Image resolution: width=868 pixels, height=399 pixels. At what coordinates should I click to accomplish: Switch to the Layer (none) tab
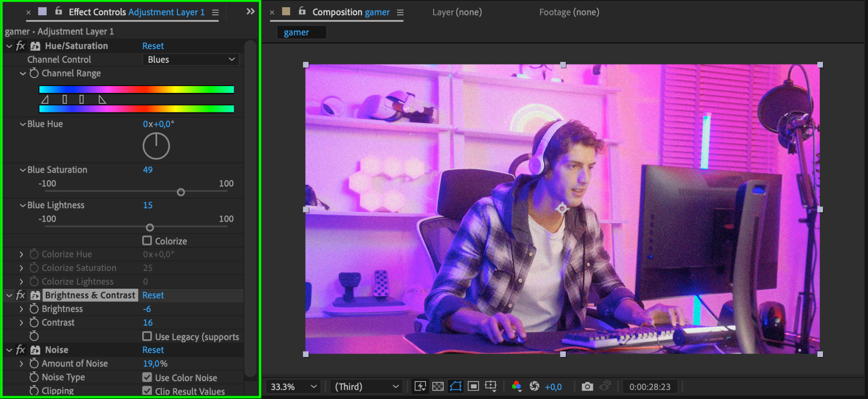[457, 12]
